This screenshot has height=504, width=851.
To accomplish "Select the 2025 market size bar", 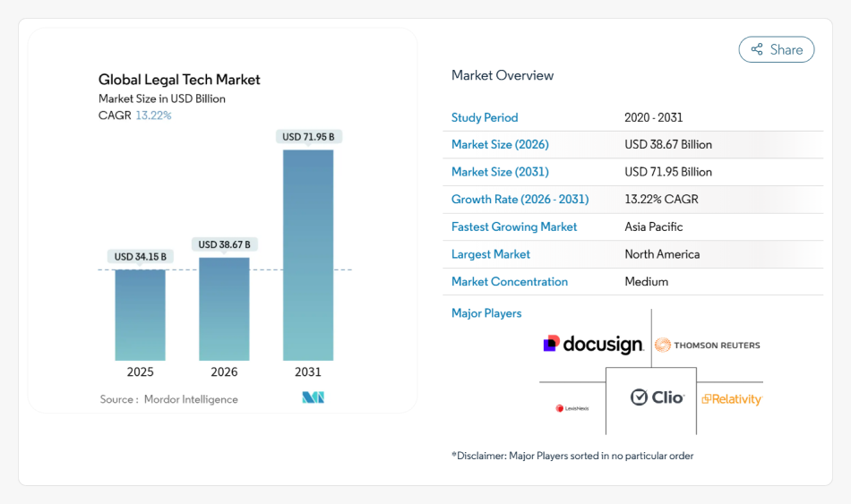I will click(x=140, y=314).
